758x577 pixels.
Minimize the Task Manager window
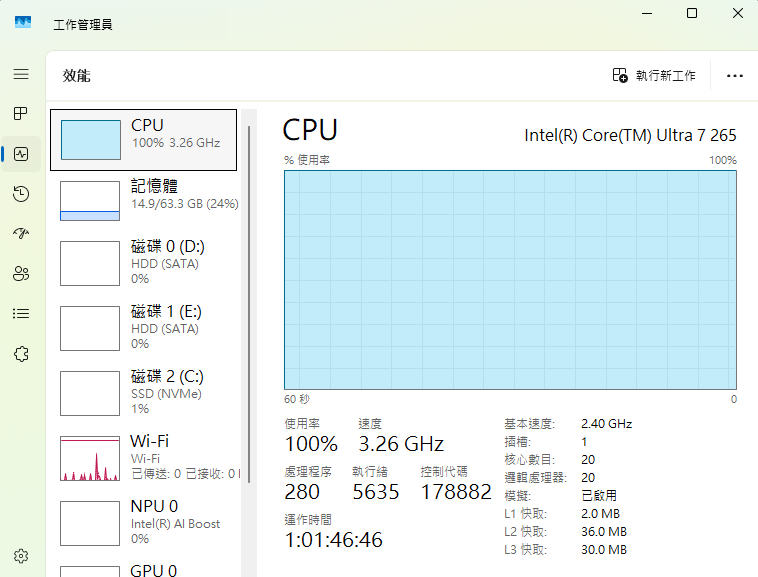647,13
